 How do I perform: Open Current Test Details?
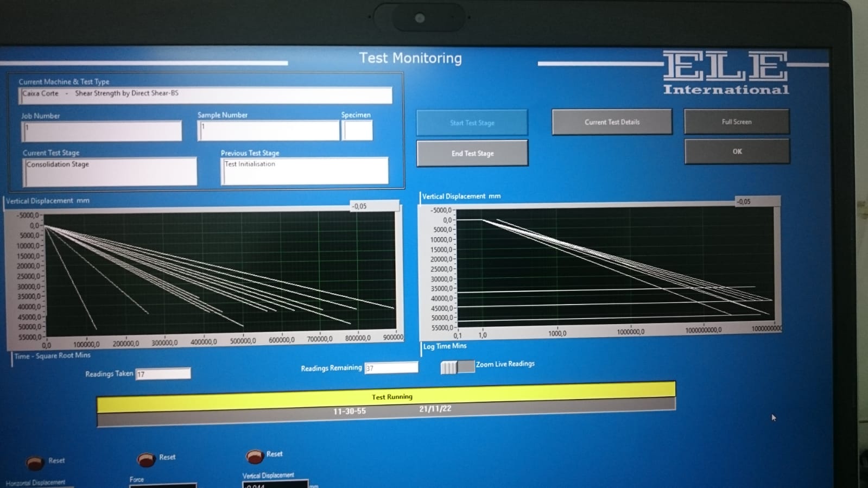click(x=612, y=122)
